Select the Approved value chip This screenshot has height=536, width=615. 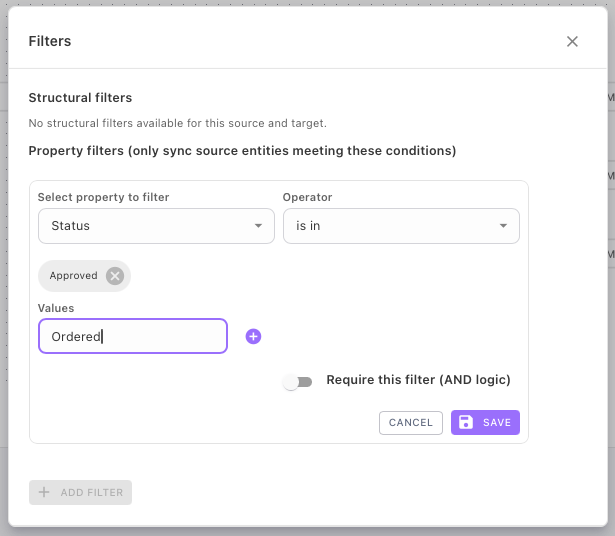point(74,276)
